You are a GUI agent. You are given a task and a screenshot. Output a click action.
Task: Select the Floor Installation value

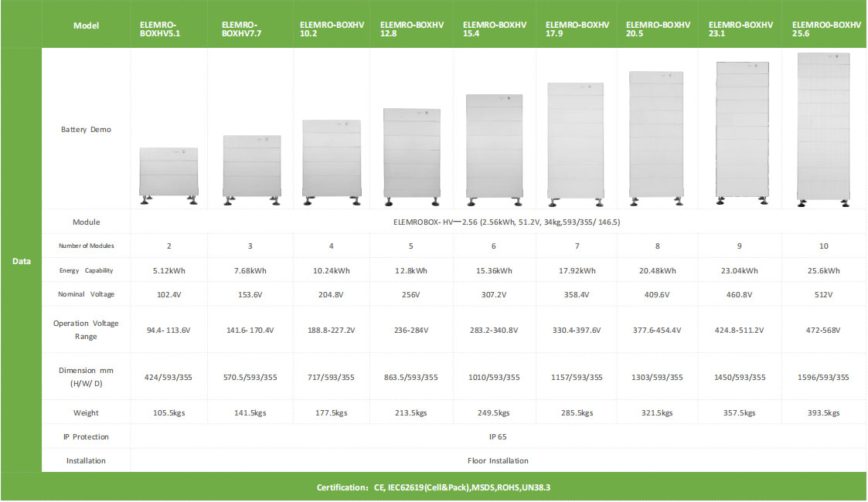[498, 460]
